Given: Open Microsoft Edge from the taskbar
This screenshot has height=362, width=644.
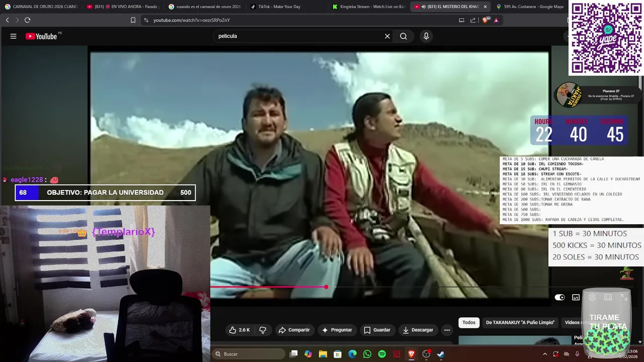Looking at the screenshot, I should tap(353, 354).
